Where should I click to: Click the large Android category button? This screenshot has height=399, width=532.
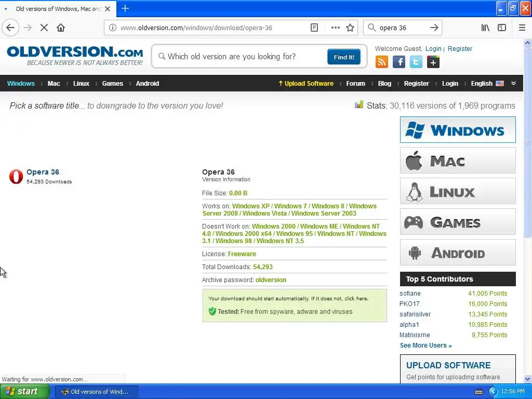coord(458,252)
